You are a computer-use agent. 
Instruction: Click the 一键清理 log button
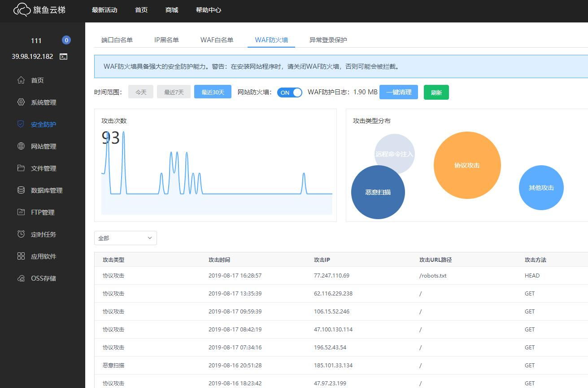tap(399, 92)
